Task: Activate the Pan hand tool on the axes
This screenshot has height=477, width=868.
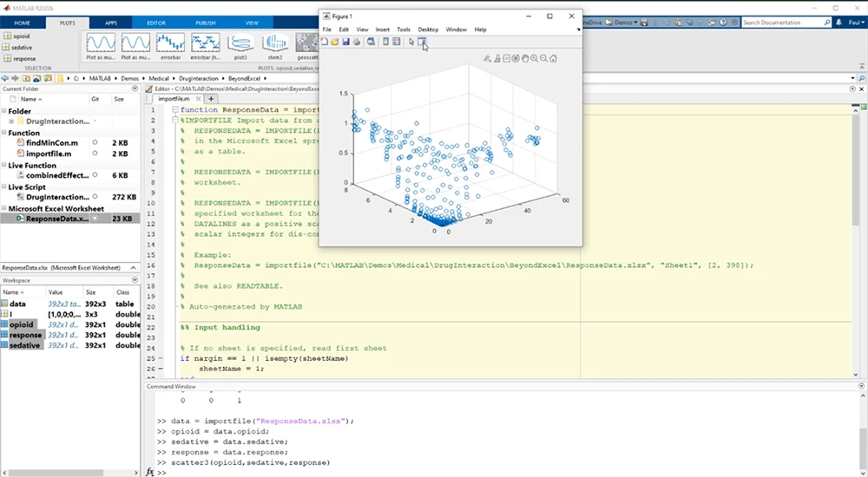Action: [525, 58]
